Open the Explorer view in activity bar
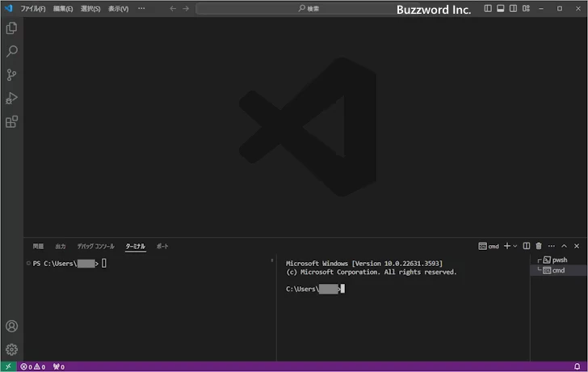588x372 pixels. pyautogui.click(x=11, y=28)
